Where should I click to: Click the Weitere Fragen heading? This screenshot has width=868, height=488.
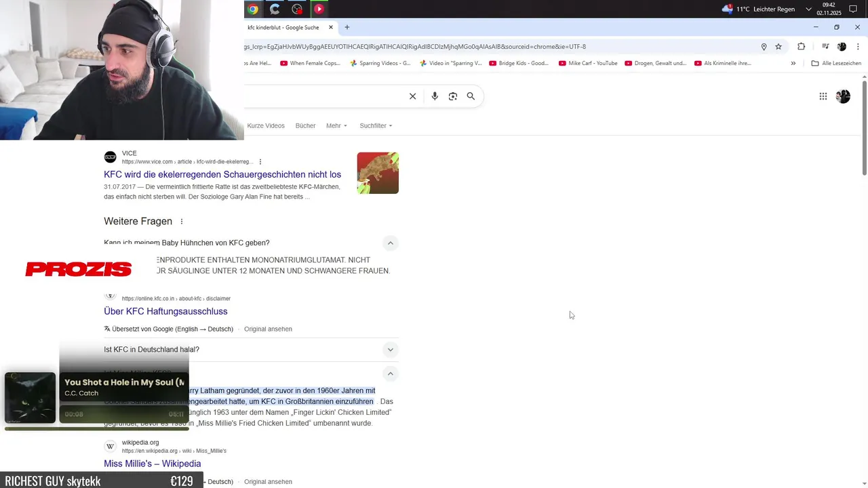(138, 221)
